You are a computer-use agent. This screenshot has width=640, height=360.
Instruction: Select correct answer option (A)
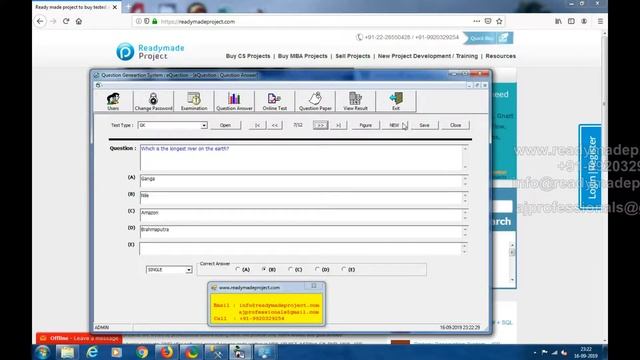pyautogui.click(x=238, y=269)
